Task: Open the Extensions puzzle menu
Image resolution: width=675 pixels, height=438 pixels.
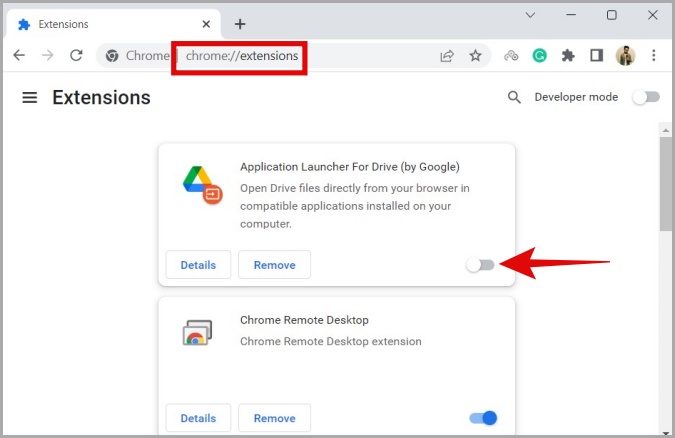Action: click(568, 55)
